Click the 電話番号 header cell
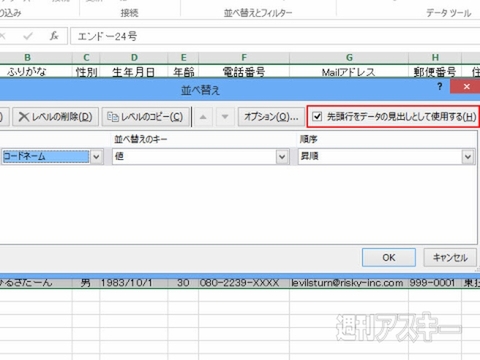Viewport: 480px width, 360px height. (x=244, y=71)
